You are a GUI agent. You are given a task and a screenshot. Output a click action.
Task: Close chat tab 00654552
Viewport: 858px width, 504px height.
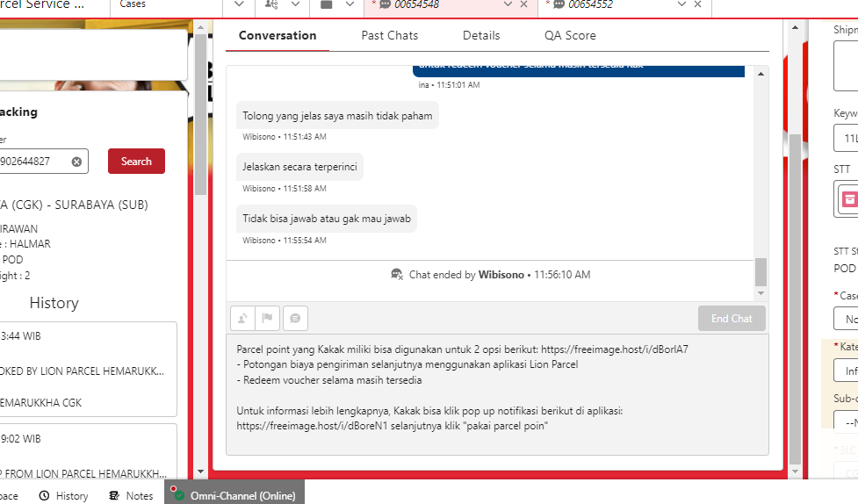coord(697,4)
